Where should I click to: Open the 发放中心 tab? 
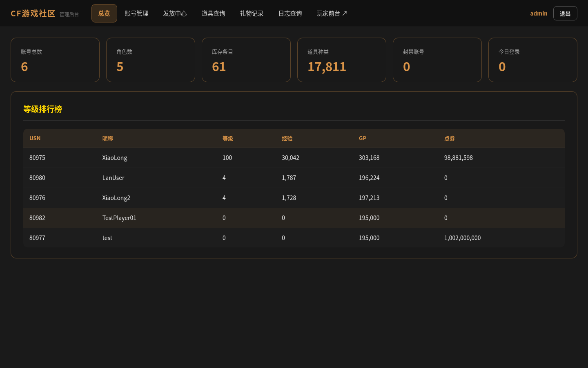point(175,13)
